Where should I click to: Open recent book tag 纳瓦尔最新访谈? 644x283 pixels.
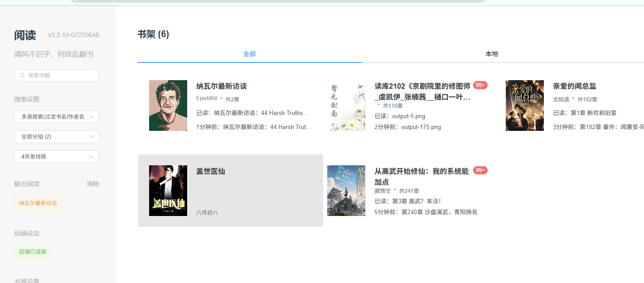coord(38,203)
